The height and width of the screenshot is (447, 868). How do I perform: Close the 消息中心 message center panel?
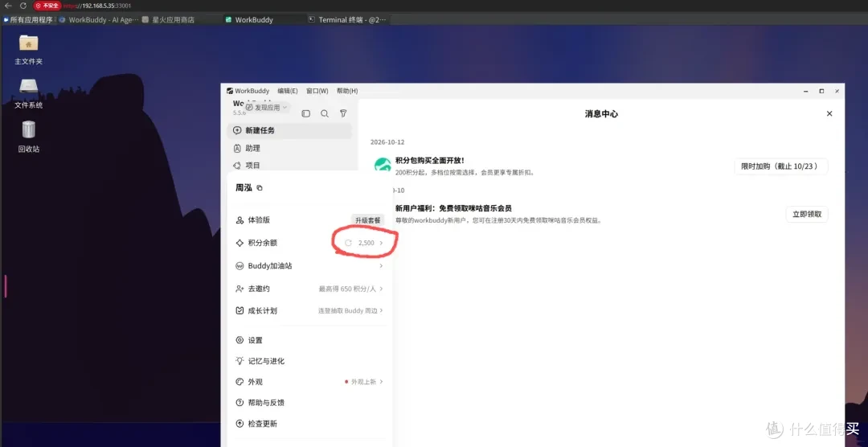pos(829,113)
